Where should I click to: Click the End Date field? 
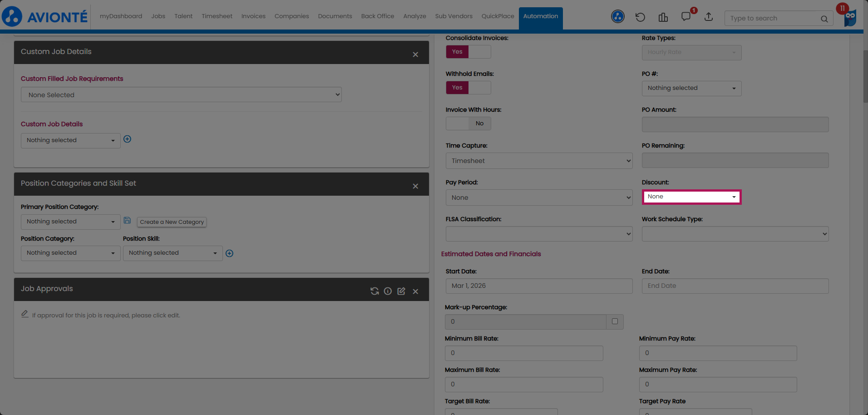(735, 286)
